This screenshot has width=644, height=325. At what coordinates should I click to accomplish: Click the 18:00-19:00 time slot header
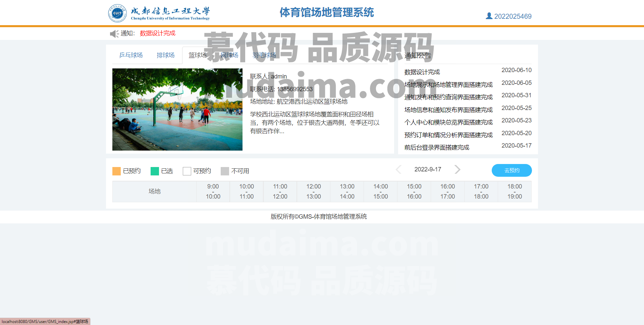(515, 192)
